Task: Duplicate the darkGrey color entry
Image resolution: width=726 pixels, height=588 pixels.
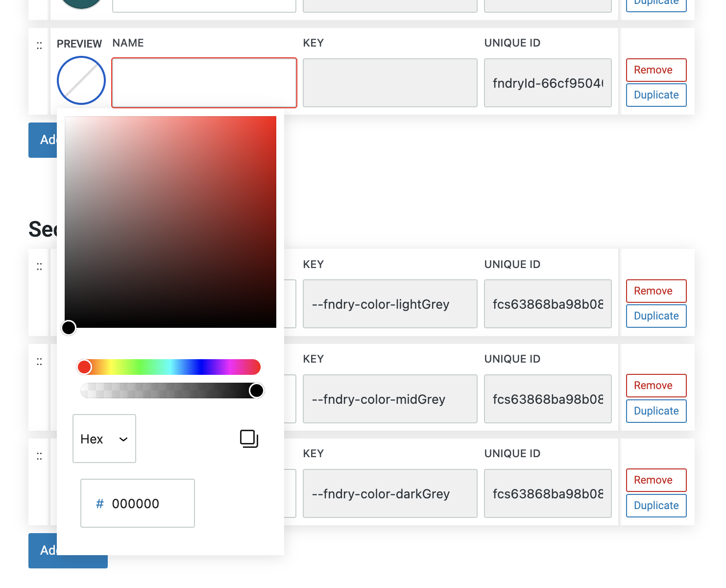Action: 656,506
